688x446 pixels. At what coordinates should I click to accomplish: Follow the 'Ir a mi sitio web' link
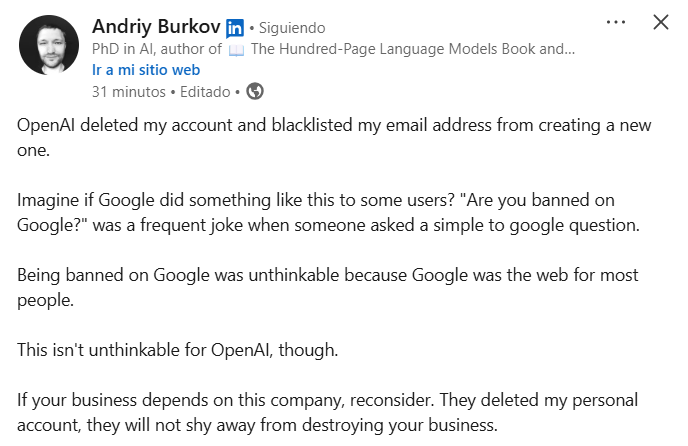[x=146, y=70]
